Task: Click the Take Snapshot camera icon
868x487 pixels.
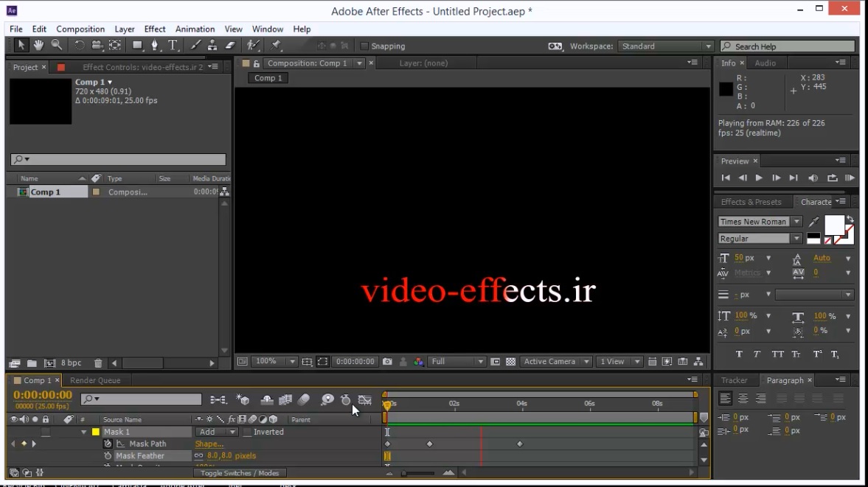Action: [x=387, y=362]
